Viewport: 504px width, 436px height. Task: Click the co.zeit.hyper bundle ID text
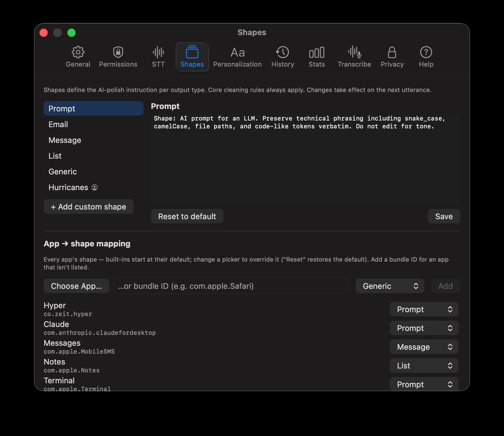[x=68, y=314]
